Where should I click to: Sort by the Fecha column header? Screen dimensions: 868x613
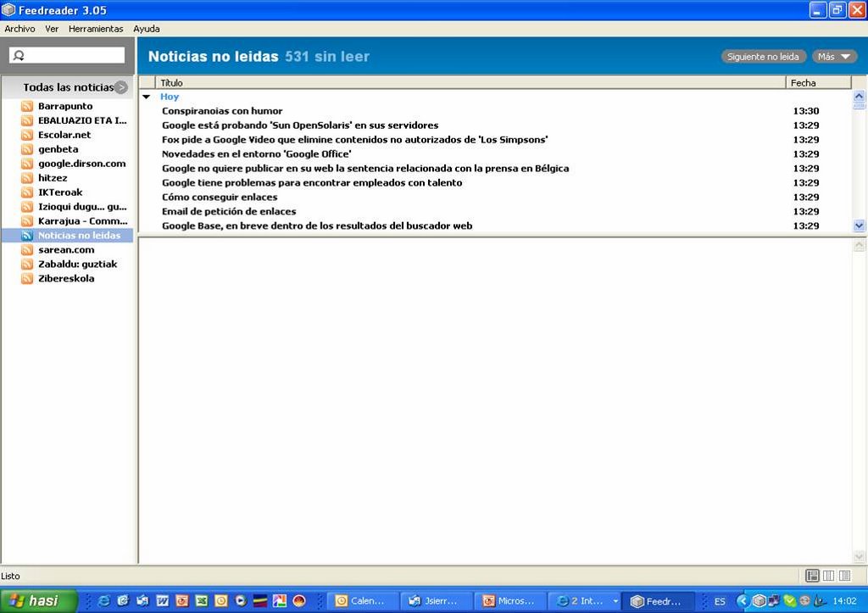click(818, 82)
